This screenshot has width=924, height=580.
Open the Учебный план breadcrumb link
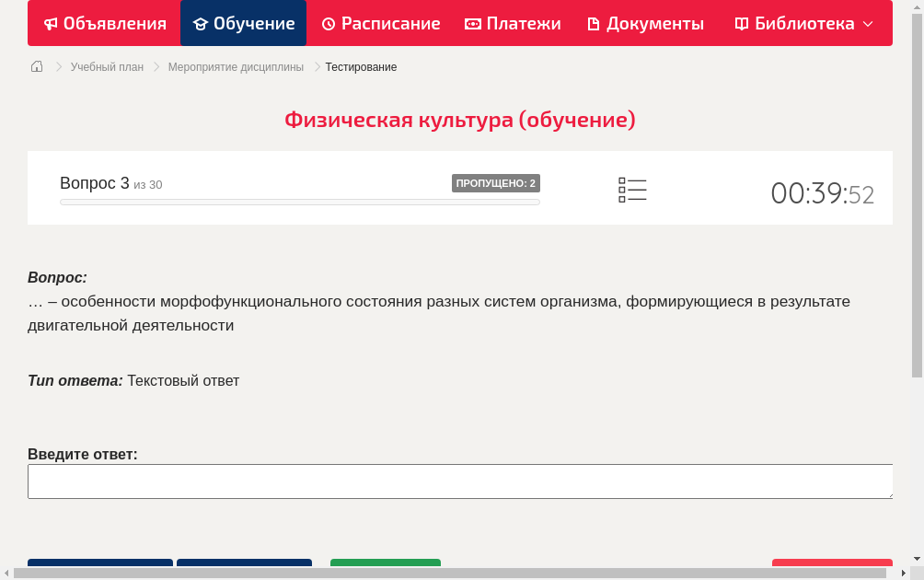coord(107,67)
